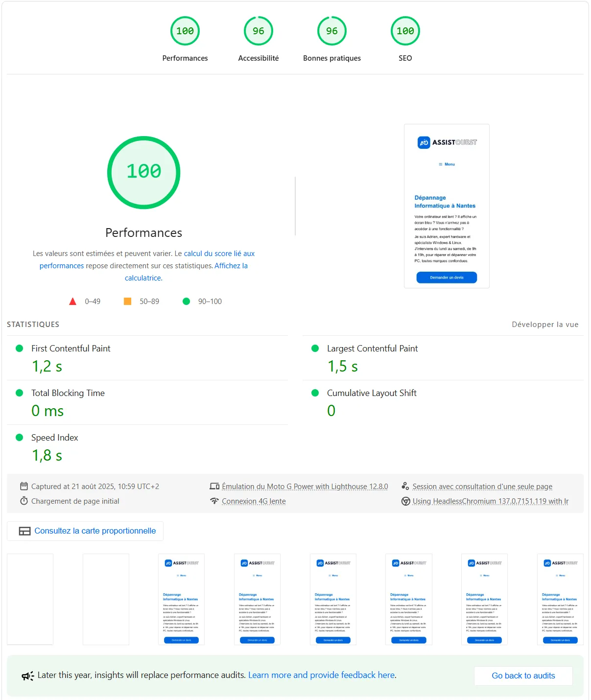Screen dimensions: 591x700
Task: Click the large final page screenshot preview
Action: coord(447,206)
